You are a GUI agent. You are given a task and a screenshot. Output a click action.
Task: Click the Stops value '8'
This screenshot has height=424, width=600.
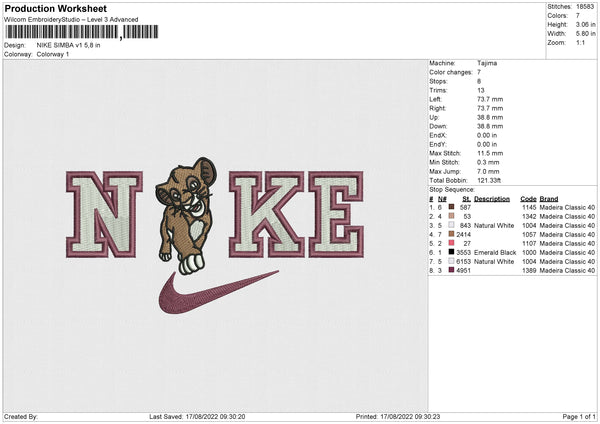pyautogui.click(x=479, y=81)
